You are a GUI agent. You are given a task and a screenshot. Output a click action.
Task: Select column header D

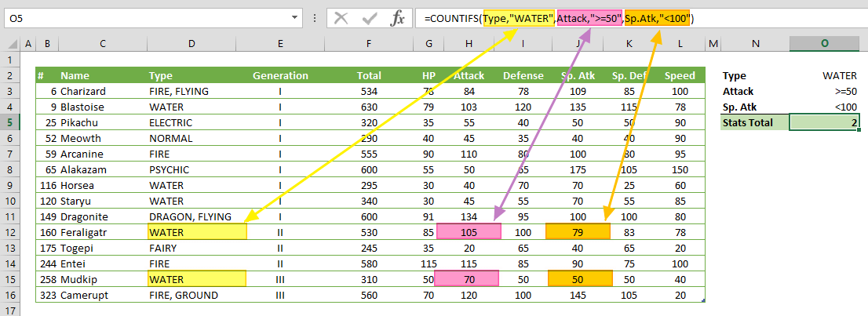[x=191, y=43]
